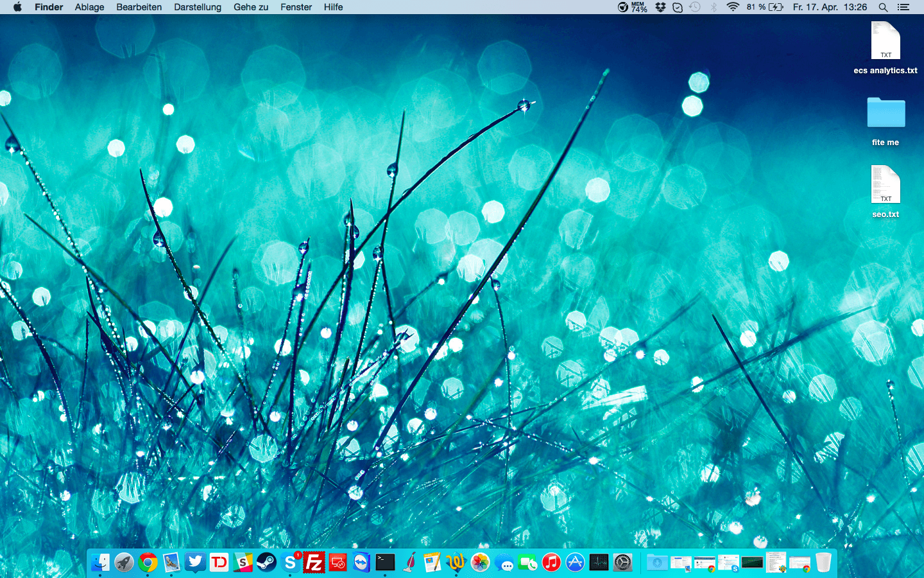Open the Dropbox menu bar item
Screen dimensions: 924x578
coord(660,7)
